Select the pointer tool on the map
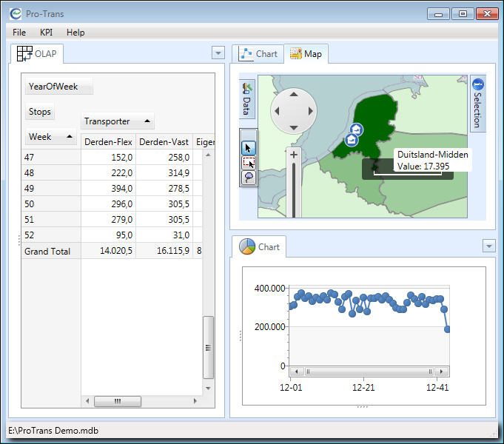 (x=249, y=148)
